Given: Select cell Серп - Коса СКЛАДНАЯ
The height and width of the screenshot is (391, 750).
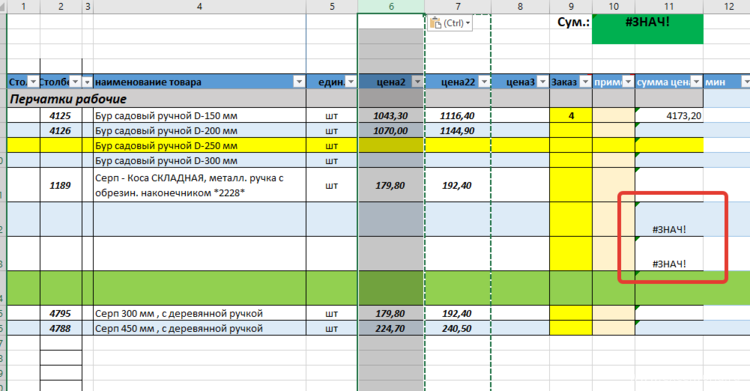Looking at the screenshot, I should click(x=199, y=185).
